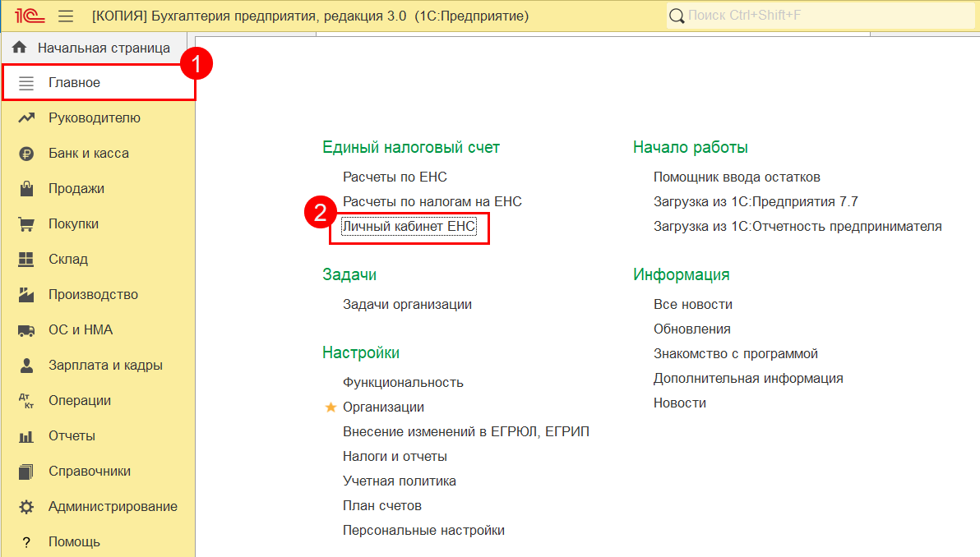This screenshot has width=980, height=557.
Task: Click the Дт/Кт icon beside Операции
Action: 26,401
